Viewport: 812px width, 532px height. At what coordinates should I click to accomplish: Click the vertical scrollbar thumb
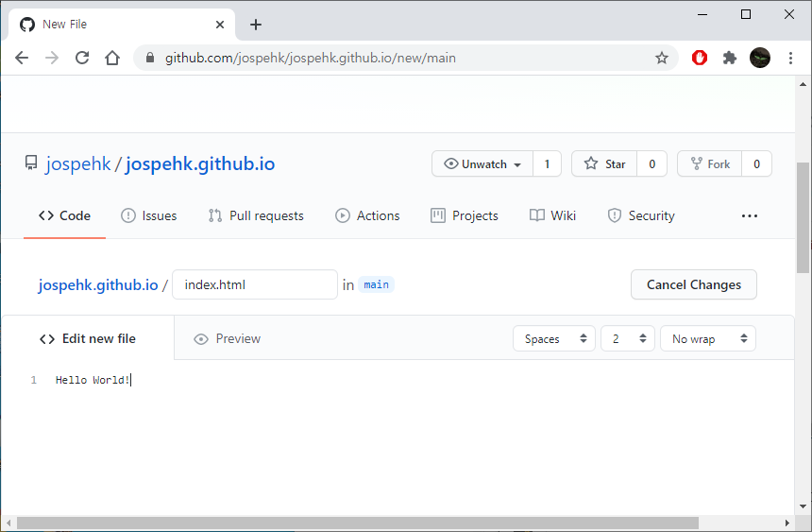(804, 217)
